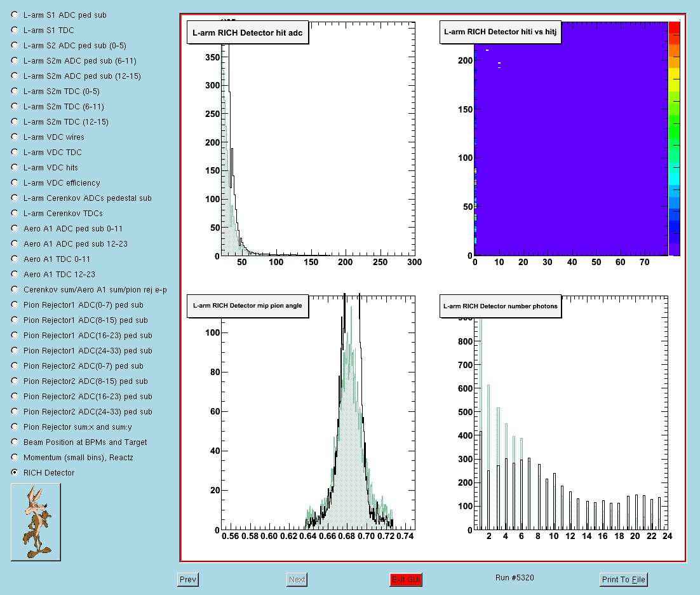Choose Pion Rejector2 ADC(16-23) ped sub
Screen dimensions: 700x595
[x=15, y=396]
